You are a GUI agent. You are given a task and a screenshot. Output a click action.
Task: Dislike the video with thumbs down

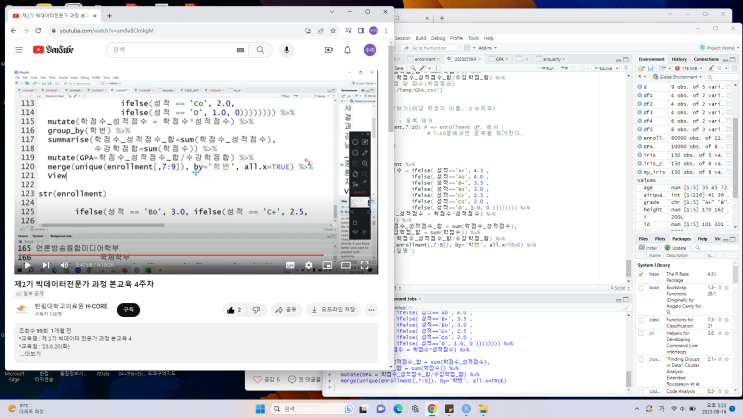(x=256, y=310)
